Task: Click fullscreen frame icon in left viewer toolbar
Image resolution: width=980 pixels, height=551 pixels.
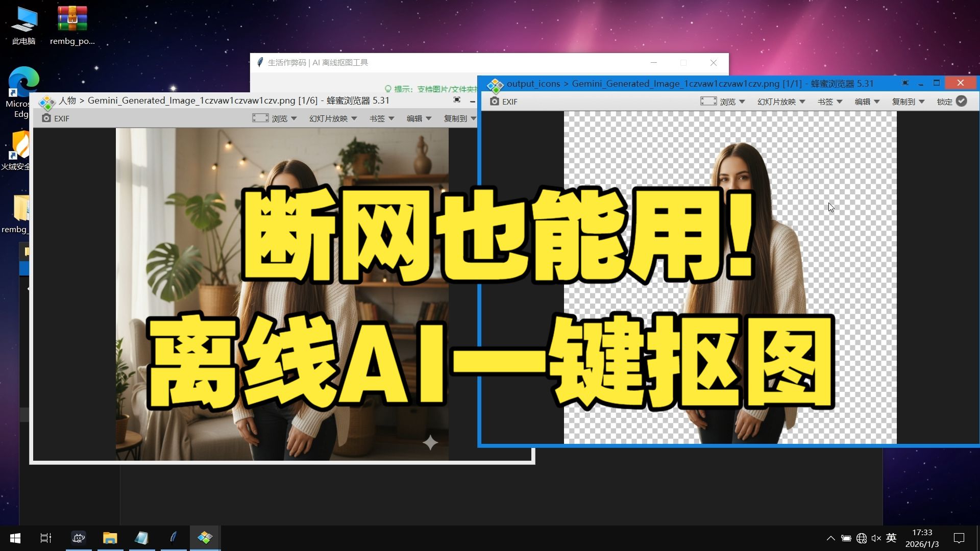Action: 260,118
